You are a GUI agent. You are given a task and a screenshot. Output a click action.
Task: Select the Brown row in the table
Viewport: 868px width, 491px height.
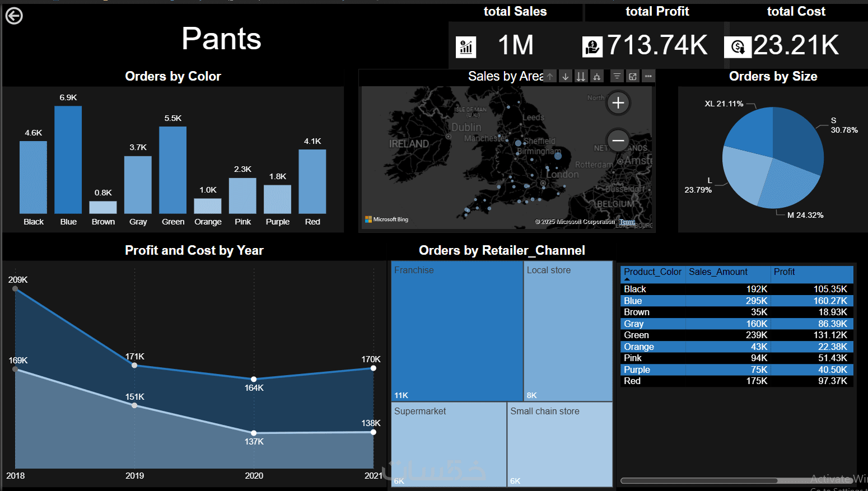[736, 312]
